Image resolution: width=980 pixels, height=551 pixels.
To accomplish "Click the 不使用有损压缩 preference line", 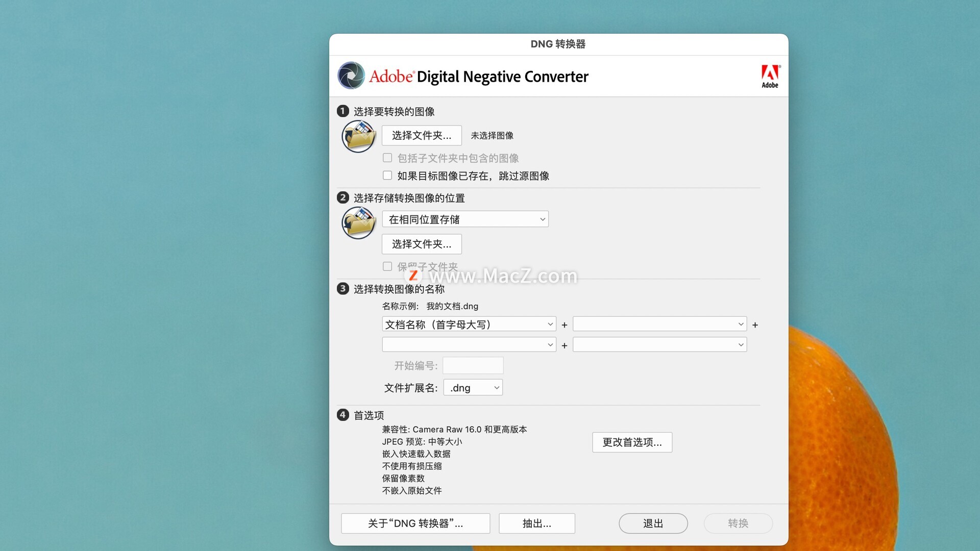I will [x=412, y=466].
